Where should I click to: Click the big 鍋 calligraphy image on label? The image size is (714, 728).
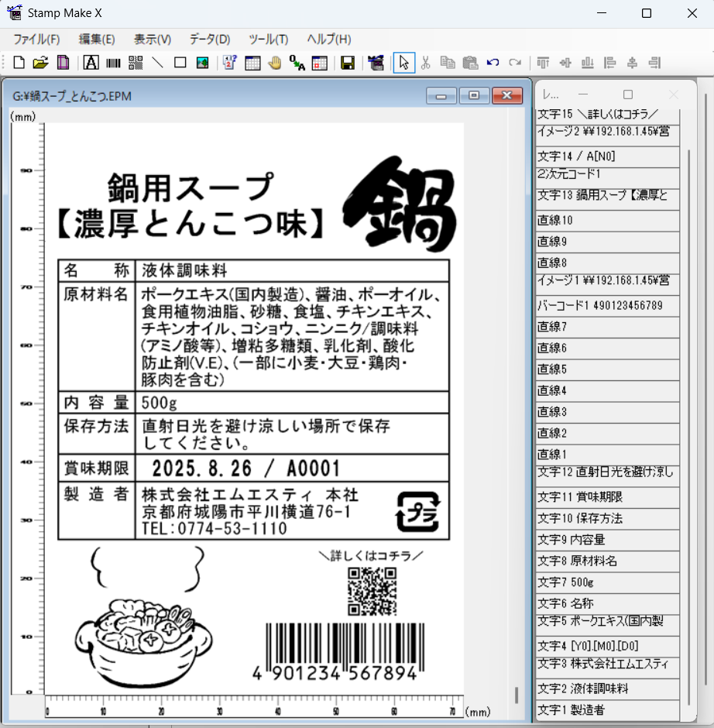coord(400,204)
